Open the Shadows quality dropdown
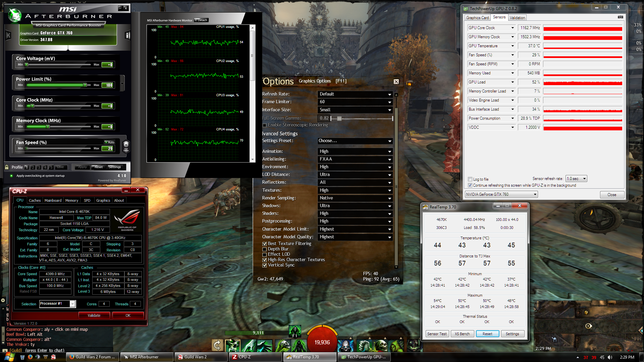 click(x=355, y=206)
